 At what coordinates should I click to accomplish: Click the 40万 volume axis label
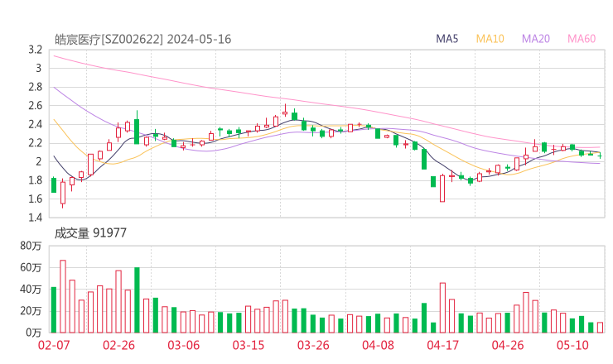click(31, 290)
